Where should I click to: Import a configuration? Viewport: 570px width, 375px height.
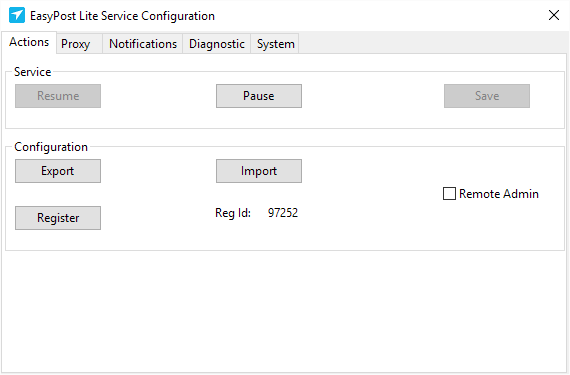(259, 171)
